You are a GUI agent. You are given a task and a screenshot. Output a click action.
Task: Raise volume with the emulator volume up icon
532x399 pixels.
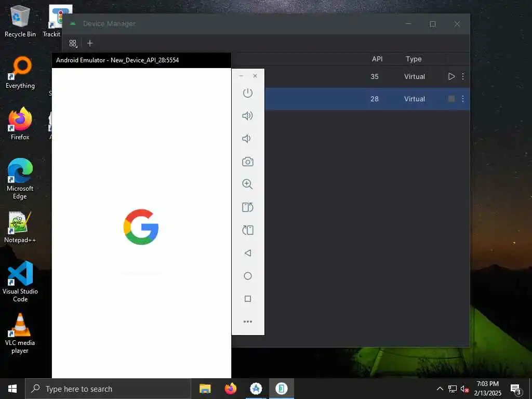coord(247,116)
